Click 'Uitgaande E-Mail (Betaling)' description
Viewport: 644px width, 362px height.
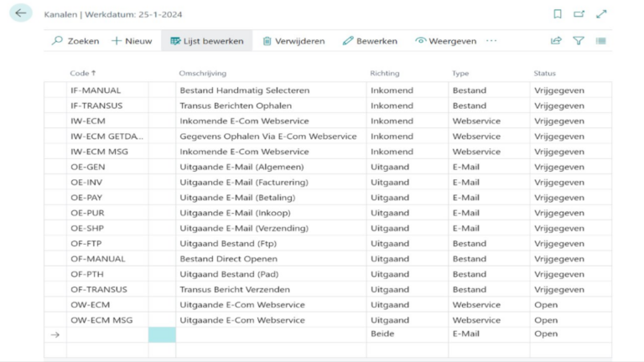(237, 198)
